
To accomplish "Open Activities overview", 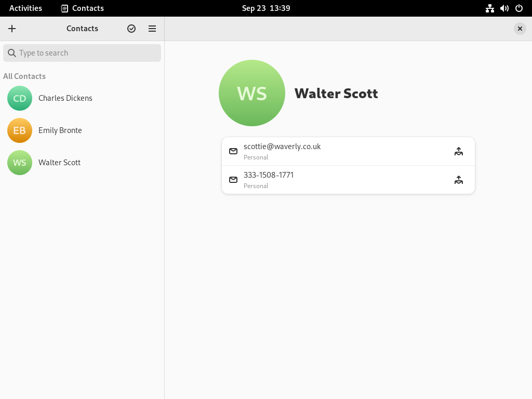I will pos(25,8).
